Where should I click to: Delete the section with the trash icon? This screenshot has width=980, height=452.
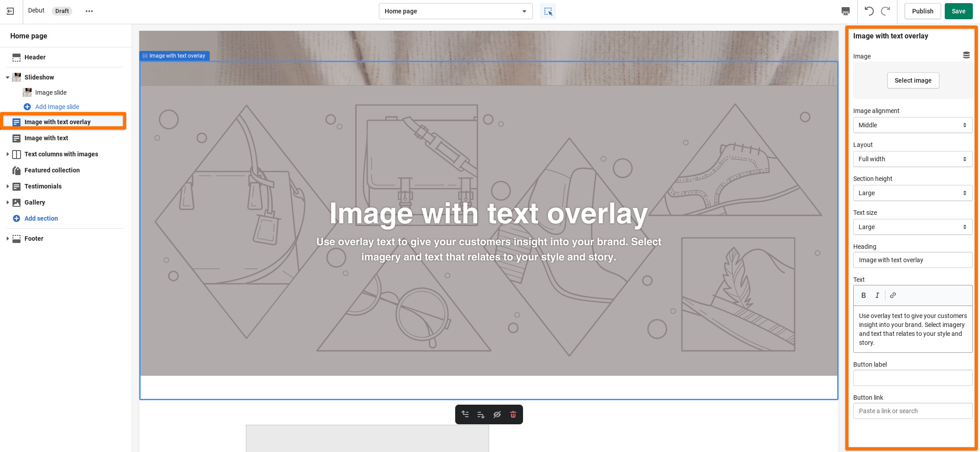[513, 414]
